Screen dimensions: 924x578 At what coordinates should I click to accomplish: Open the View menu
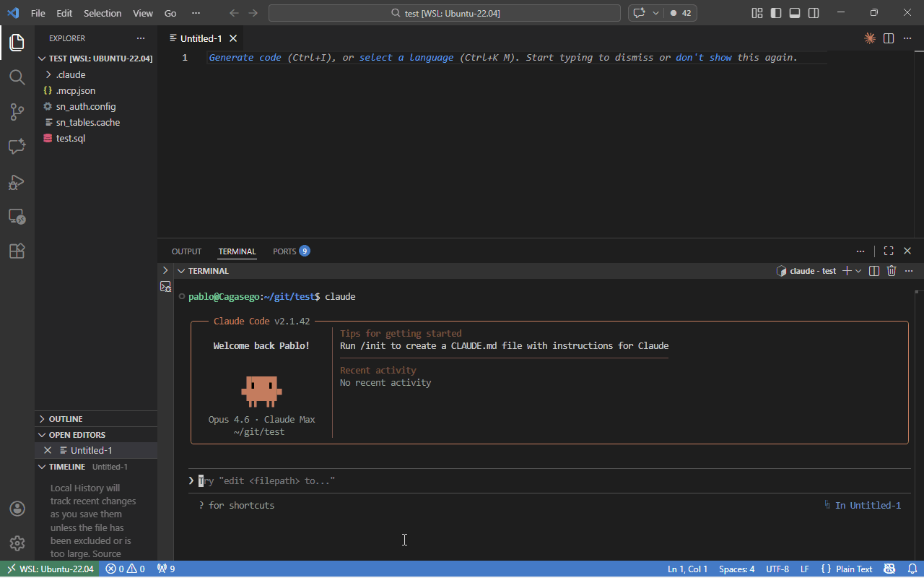point(143,13)
